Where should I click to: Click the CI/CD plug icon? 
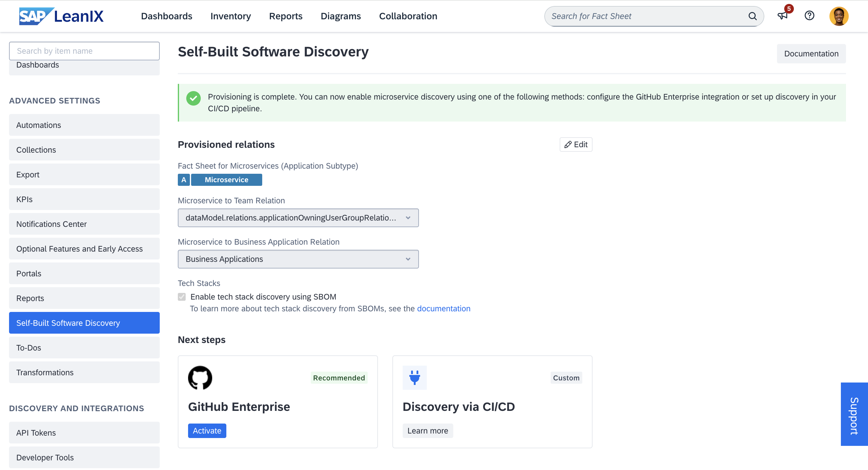415,377
